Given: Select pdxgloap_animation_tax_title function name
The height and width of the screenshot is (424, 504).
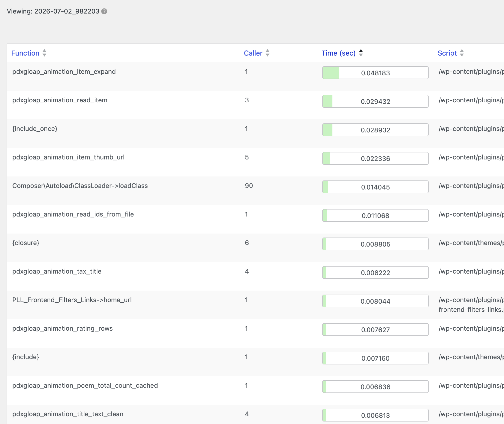Looking at the screenshot, I should pos(57,271).
